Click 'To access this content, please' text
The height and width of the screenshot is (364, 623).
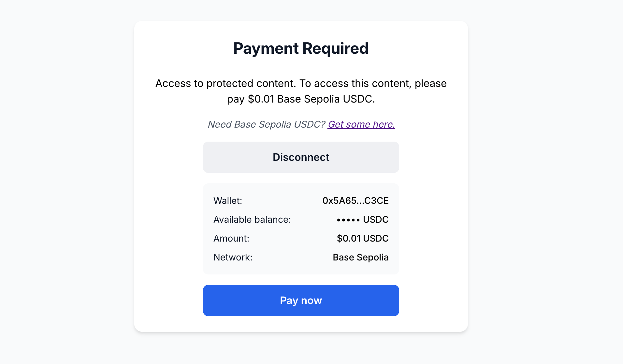pos(373,83)
